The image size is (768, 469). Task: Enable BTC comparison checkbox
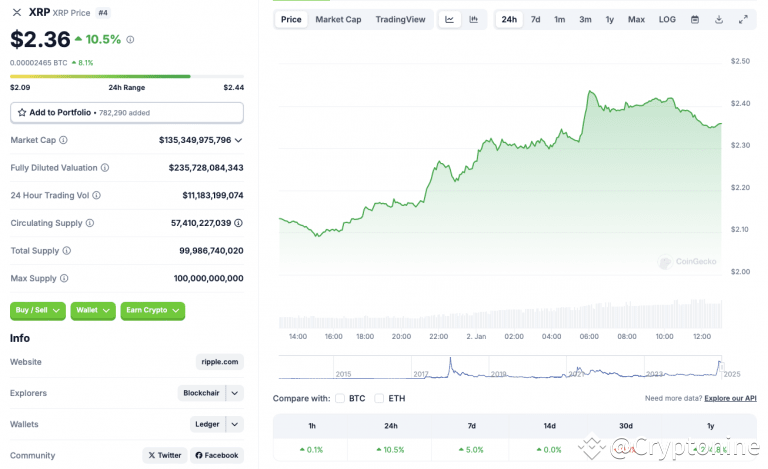[340, 399]
